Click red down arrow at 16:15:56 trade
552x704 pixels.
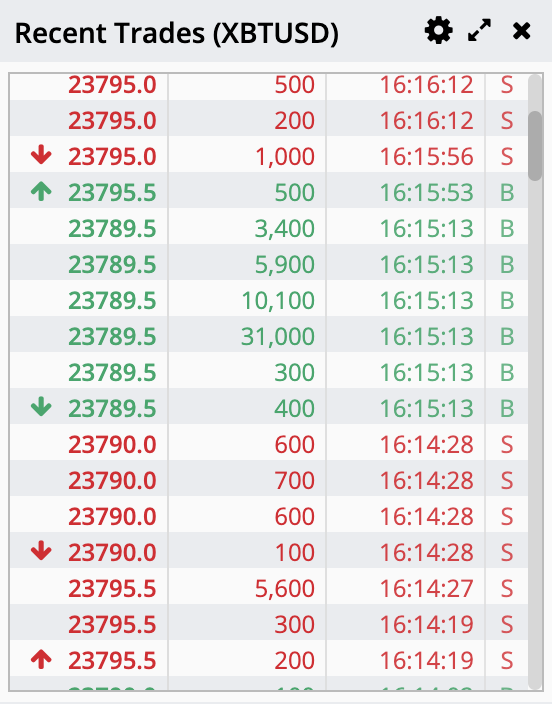point(41,154)
